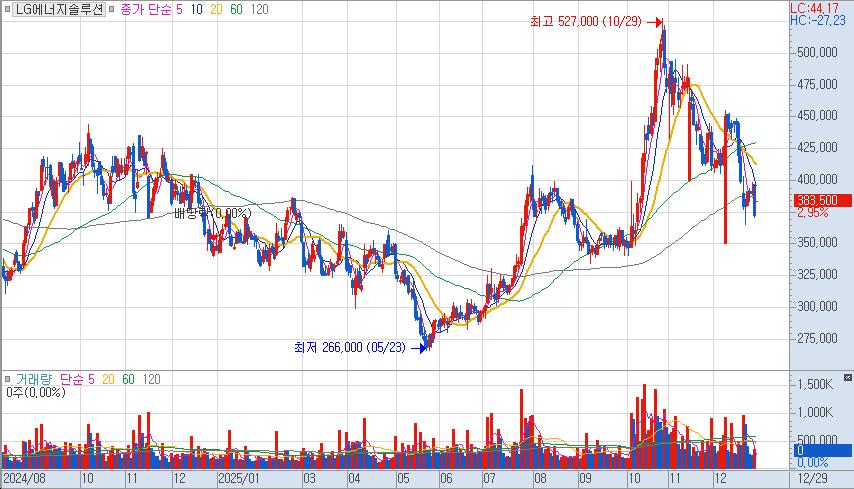Click the 2025/01 date on time axis
The width and height of the screenshot is (854, 489).
[239, 480]
